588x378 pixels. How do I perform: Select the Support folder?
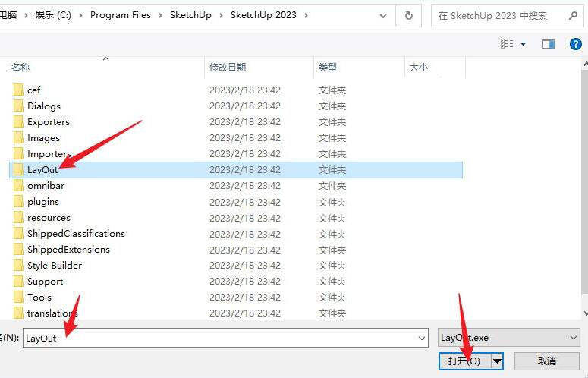[x=45, y=282]
